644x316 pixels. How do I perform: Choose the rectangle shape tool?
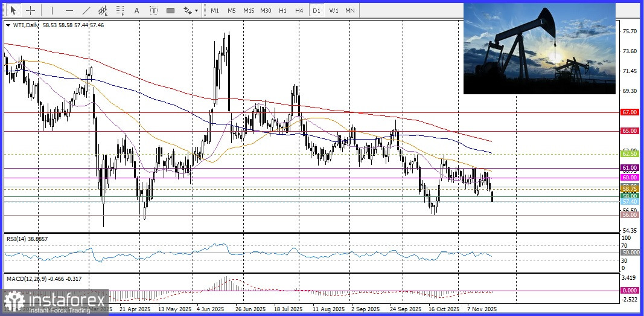pyautogui.click(x=170, y=10)
